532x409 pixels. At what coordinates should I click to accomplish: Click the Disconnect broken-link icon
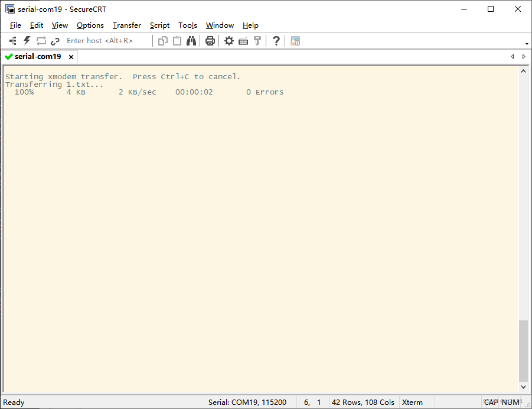(55, 40)
